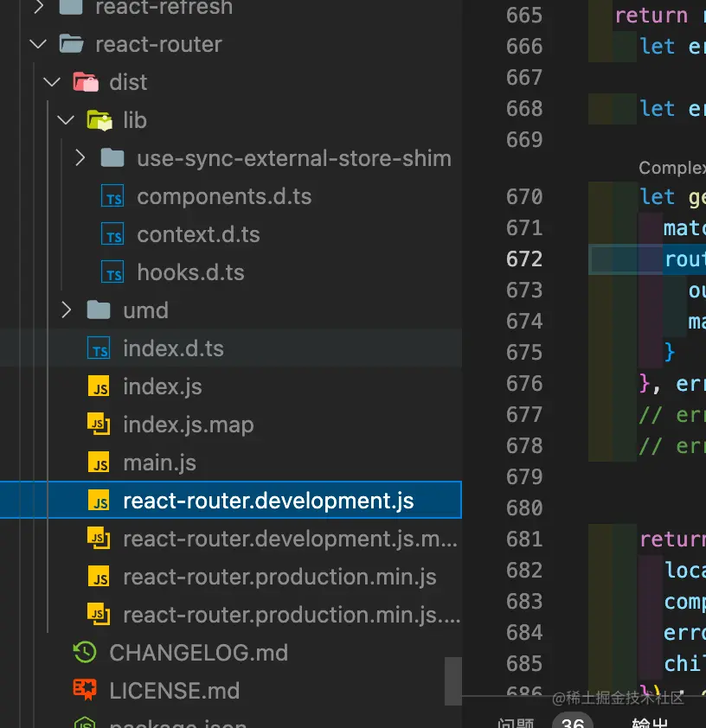Viewport: 706px width, 728px height.
Task: Click the license certificate icon beside LICENSE.md
Action: [x=85, y=690]
